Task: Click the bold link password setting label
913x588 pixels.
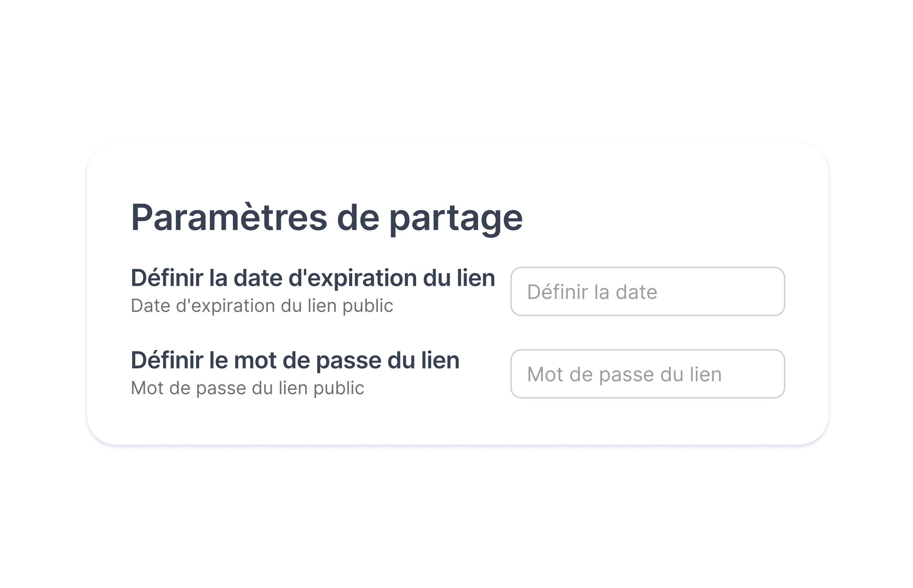Action: click(x=295, y=360)
